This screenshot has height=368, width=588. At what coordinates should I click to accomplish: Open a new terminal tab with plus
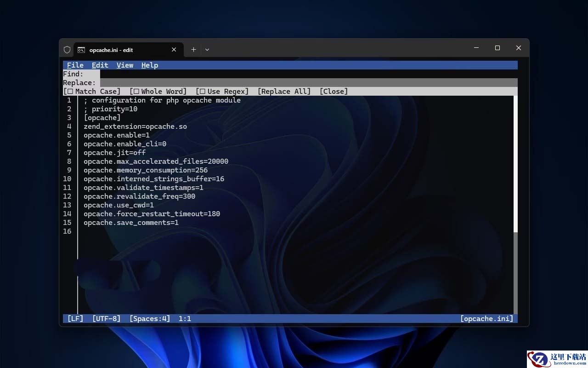point(193,50)
